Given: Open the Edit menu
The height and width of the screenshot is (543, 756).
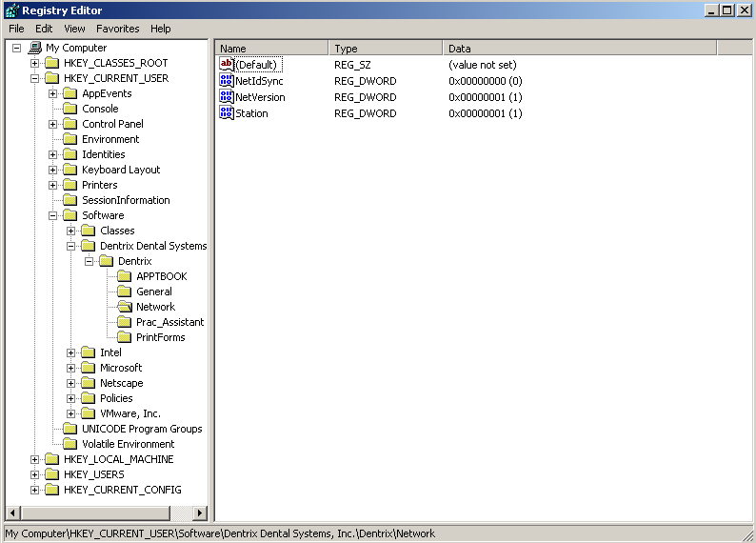Looking at the screenshot, I should (44, 29).
